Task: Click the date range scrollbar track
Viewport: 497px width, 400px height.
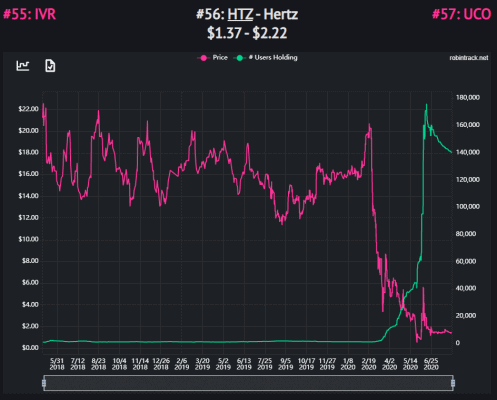Action: click(248, 383)
